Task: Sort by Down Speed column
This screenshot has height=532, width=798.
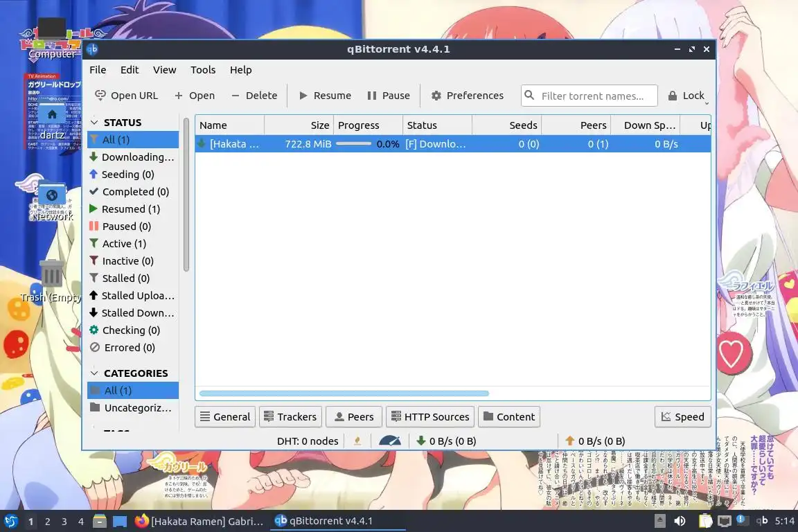Action: coord(645,125)
